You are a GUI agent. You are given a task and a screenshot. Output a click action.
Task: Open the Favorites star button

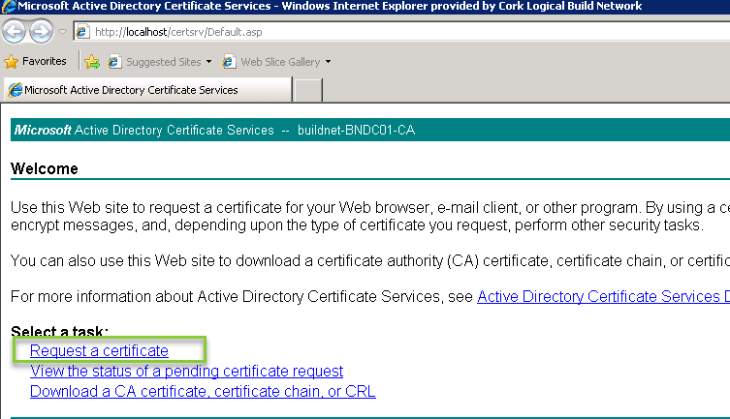36,61
